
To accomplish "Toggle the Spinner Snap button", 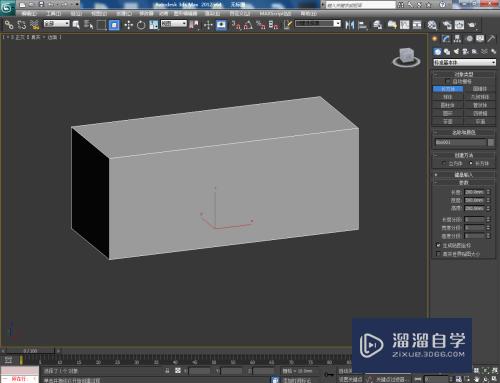I will click(x=273, y=25).
